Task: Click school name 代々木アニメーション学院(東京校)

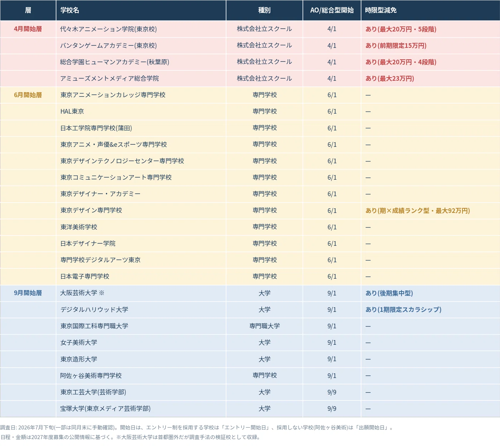Action: click(109, 29)
